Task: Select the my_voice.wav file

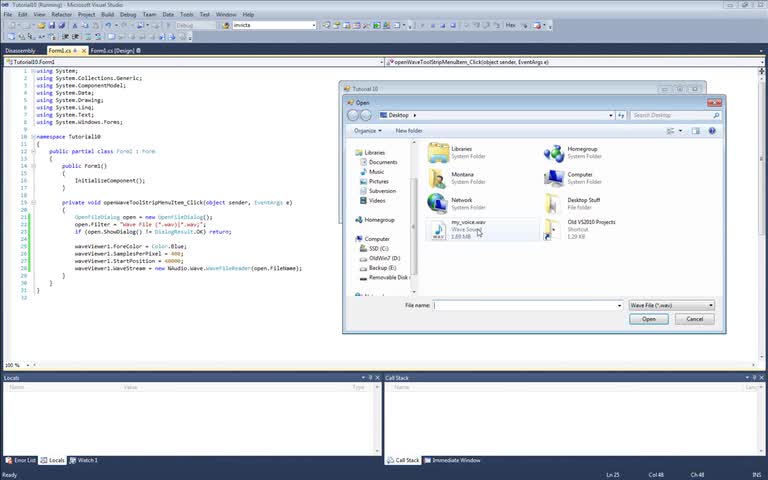Action: pyautogui.click(x=467, y=227)
